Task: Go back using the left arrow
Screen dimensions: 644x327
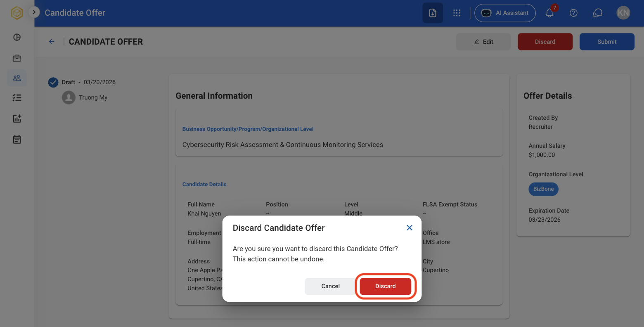Action: (x=52, y=42)
